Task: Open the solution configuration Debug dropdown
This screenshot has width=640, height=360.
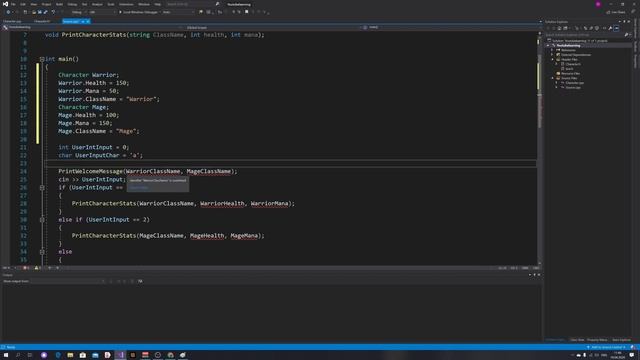Action: tap(78, 12)
